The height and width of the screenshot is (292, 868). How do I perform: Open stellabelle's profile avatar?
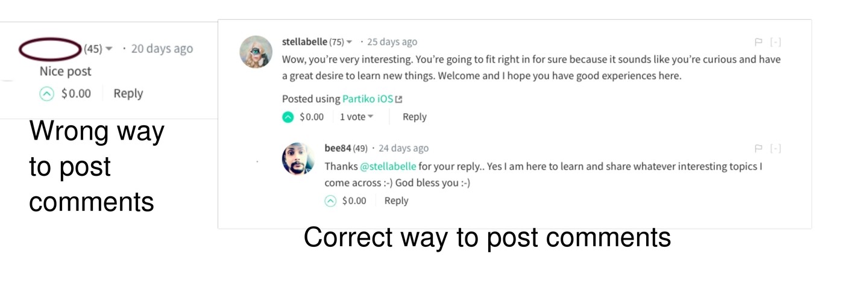[x=256, y=52]
